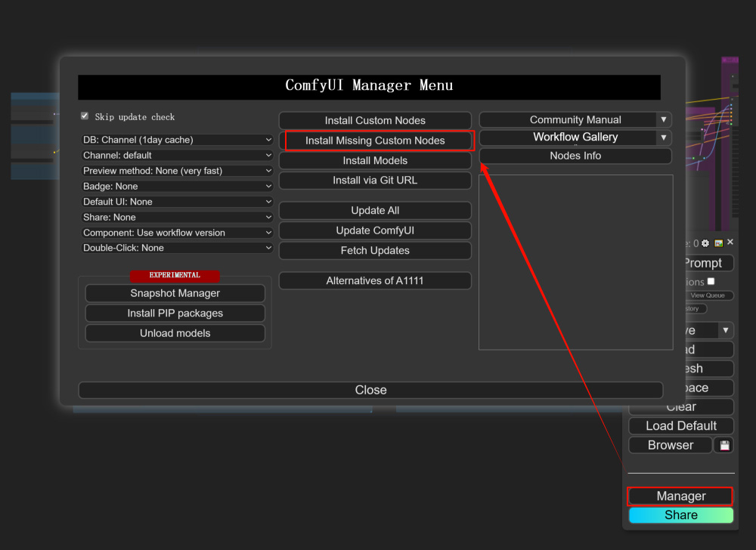
Task: Click inside the empty news panel area
Action: click(575, 262)
